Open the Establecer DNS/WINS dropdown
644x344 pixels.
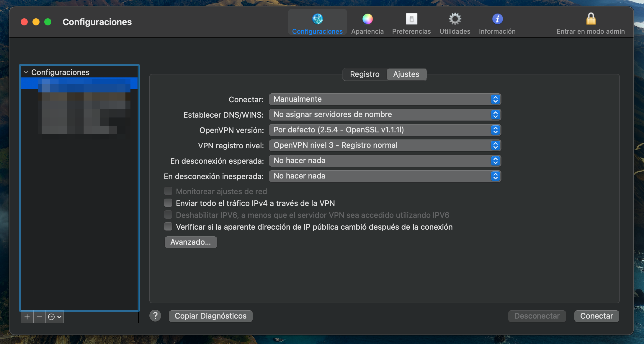click(385, 115)
